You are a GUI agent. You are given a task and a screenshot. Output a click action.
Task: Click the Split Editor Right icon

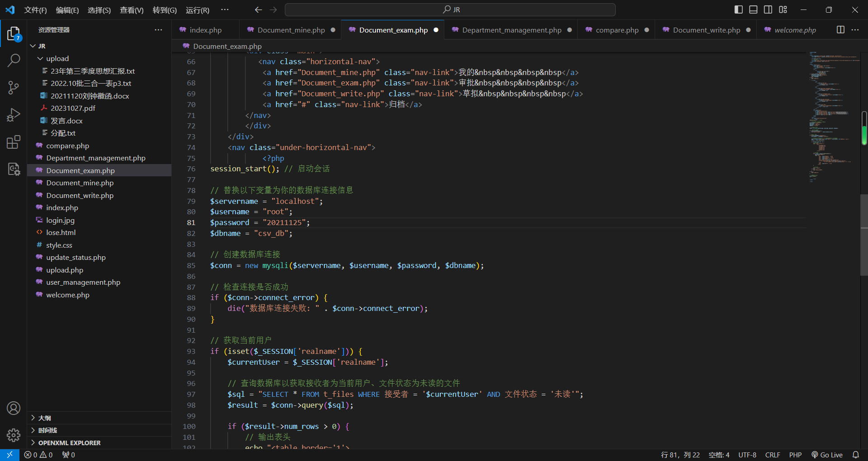(x=840, y=30)
